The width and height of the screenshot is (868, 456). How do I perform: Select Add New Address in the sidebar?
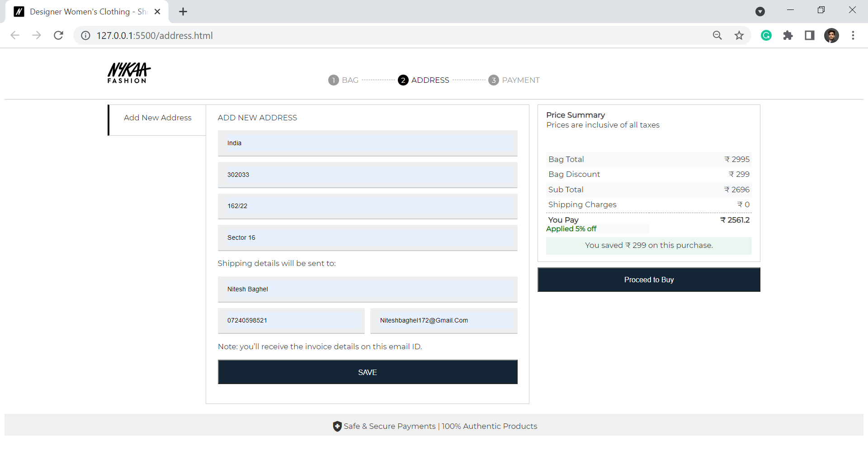157,118
